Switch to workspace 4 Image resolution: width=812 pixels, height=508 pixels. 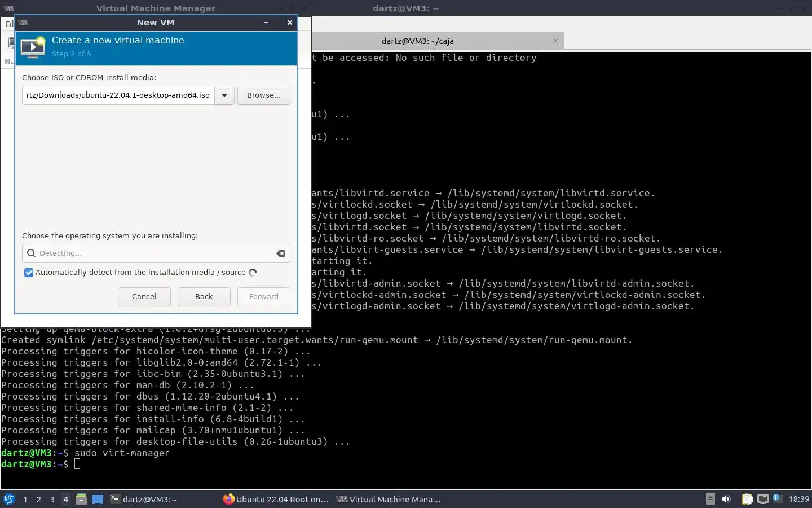[x=65, y=500]
